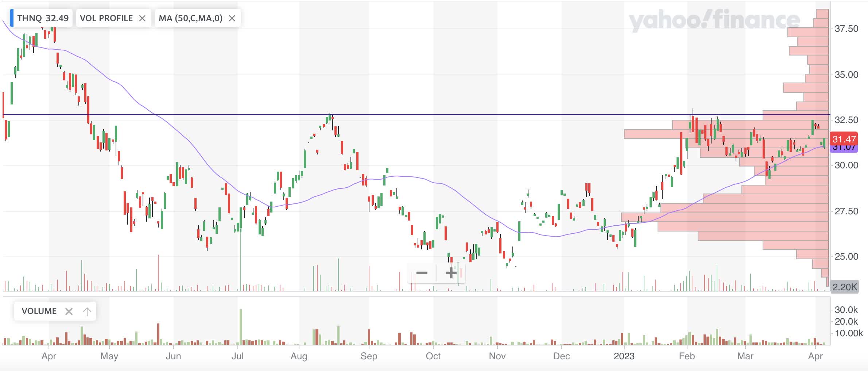Screen dimensions: 868x371
Task: Zoom out the chart with minus button
Action: click(x=422, y=273)
